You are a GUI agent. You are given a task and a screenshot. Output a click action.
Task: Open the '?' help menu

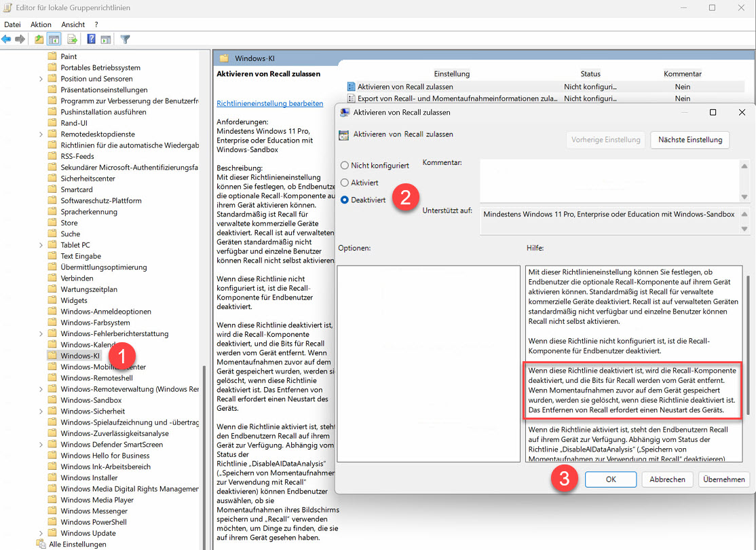[x=96, y=24]
